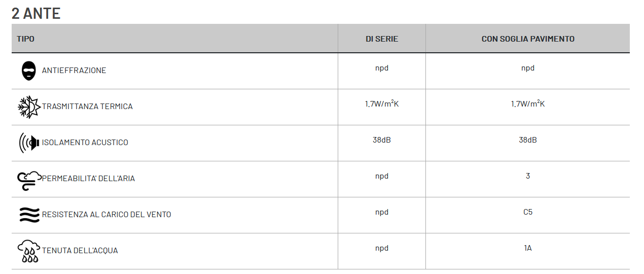Select 38dB value under DI SERIE

[x=382, y=140]
